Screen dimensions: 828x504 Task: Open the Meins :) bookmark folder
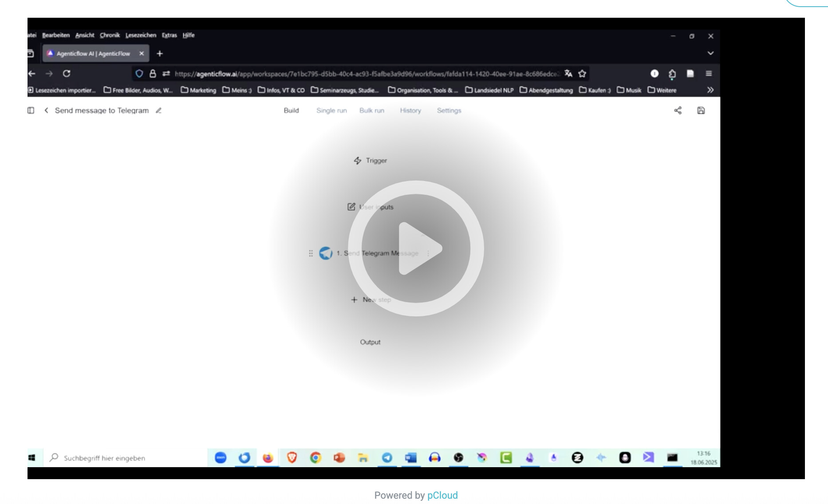tap(237, 90)
